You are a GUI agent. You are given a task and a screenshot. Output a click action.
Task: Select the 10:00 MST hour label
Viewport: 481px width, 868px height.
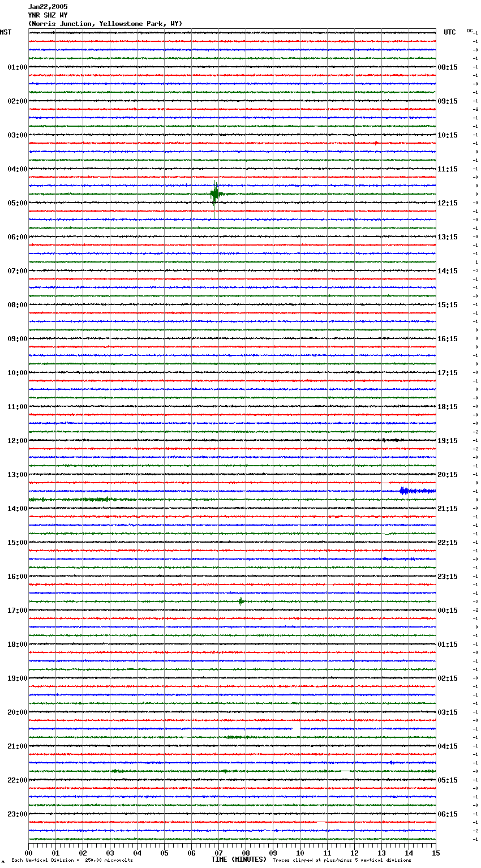(x=18, y=373)
